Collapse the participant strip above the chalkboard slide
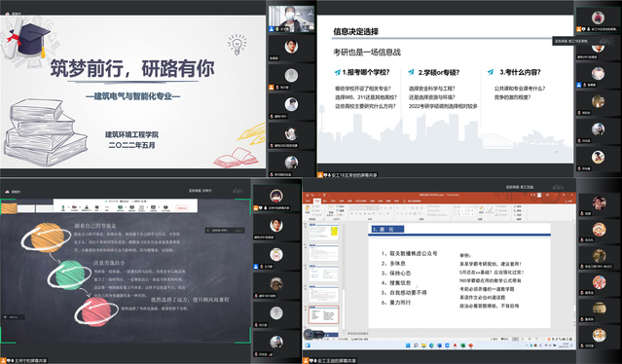Viewport: 622px width, 364px height. click(238, 191)
